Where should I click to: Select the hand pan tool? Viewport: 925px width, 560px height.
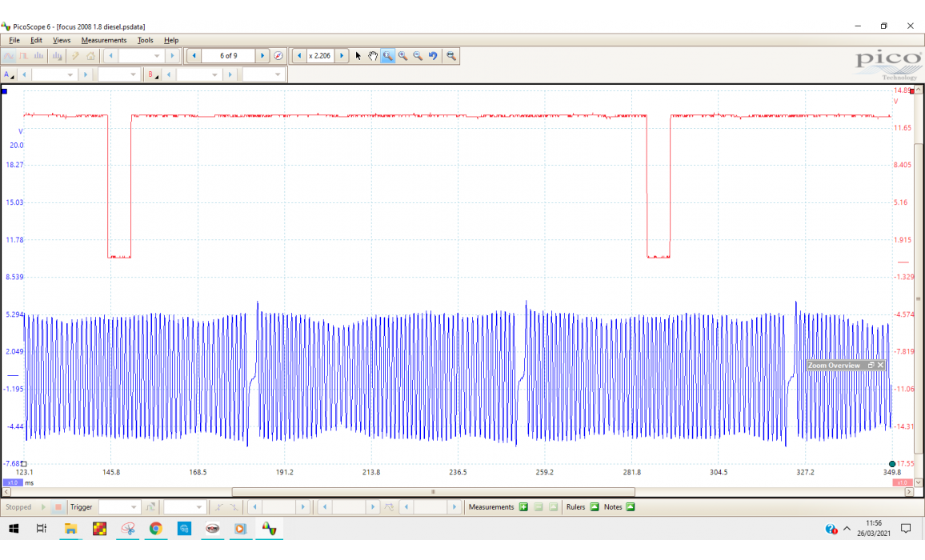click(x=373, y=56)
